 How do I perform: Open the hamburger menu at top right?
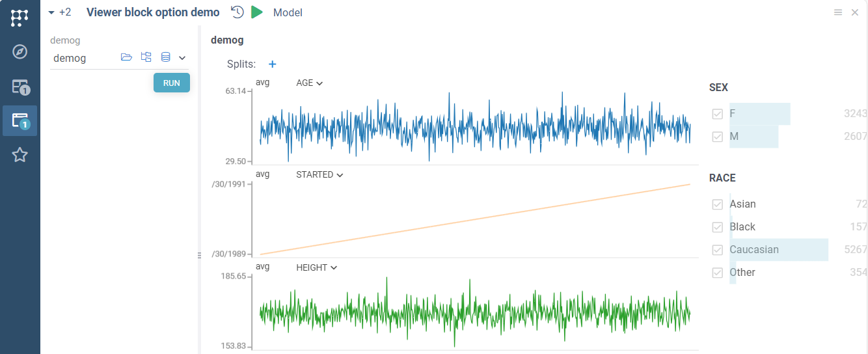coord(838,12)
